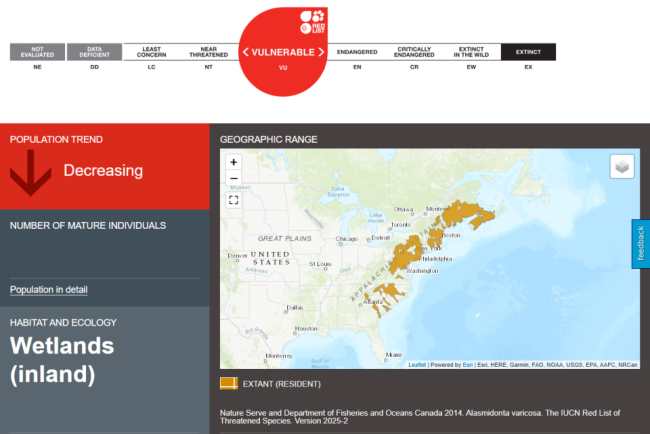Select the Extinct in the Wild category
Viewport: 650px width, 434px height.
pyautogui.click(x=471, y=52)
